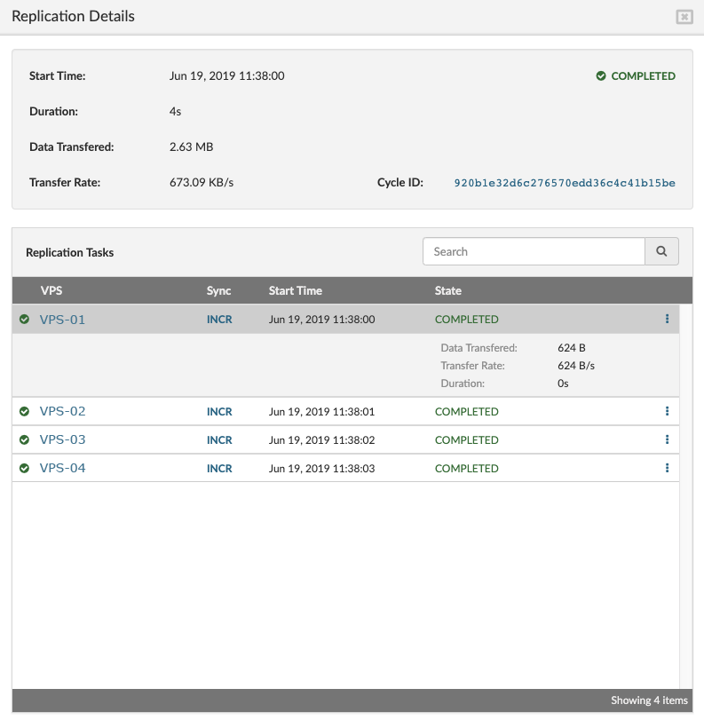704x728 pixels.
Task: Click the State column header
Action: 447,290
